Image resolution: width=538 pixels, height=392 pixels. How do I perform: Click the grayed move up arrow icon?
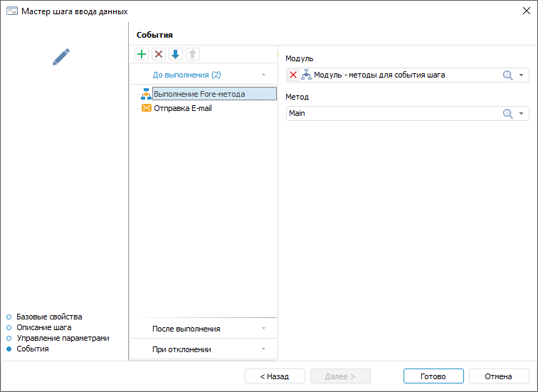193,54
